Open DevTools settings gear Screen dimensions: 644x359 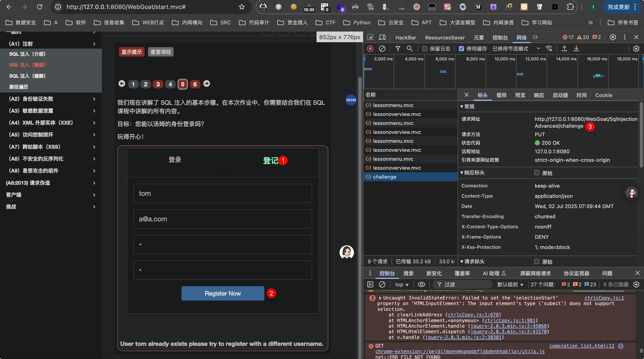tap(612, 38)
